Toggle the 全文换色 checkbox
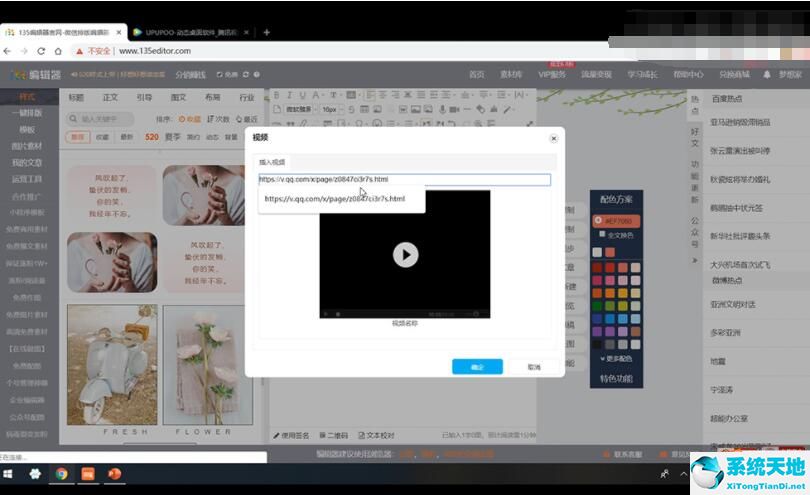Screen dimensions: 810x495 pos(600,235)
